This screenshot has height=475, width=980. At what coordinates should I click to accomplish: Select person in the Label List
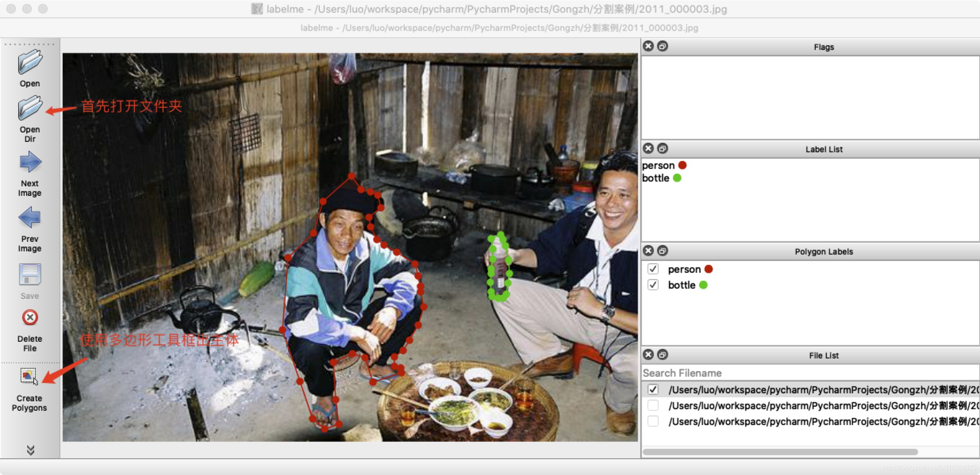click(x=658, y=165)
